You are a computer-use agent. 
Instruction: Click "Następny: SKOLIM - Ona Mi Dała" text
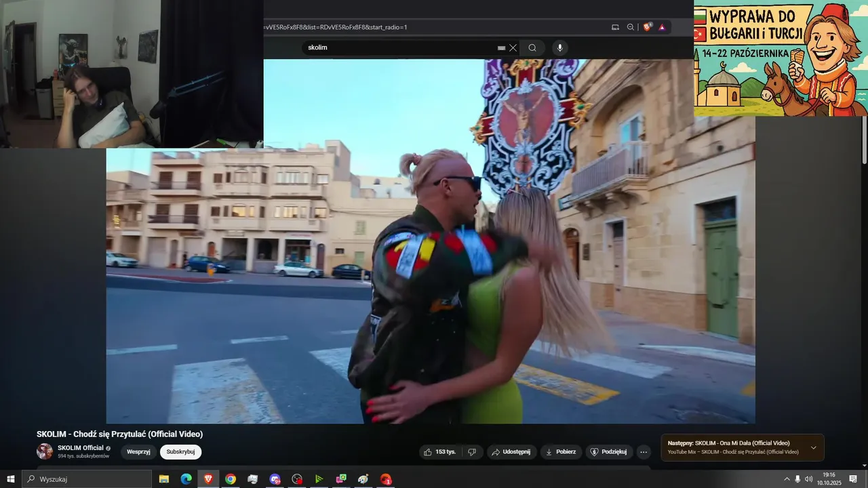728,443
